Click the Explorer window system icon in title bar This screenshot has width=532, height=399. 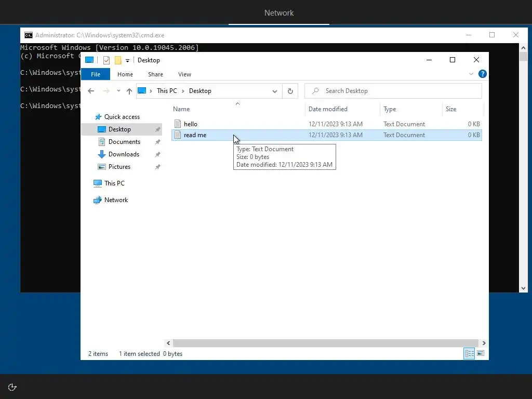tap(89, 60)
